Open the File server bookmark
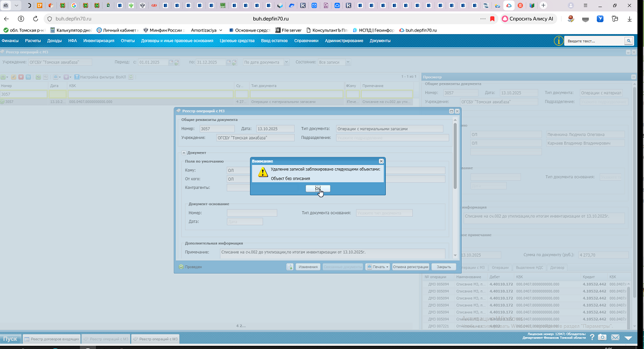This screenshot has width=644, height=349. pyautogui.click(x=288, y=30)
